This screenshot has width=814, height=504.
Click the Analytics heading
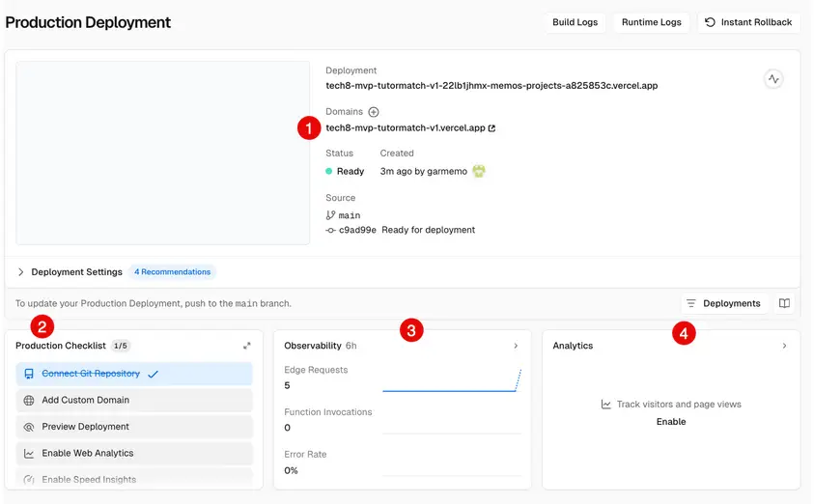573,346
